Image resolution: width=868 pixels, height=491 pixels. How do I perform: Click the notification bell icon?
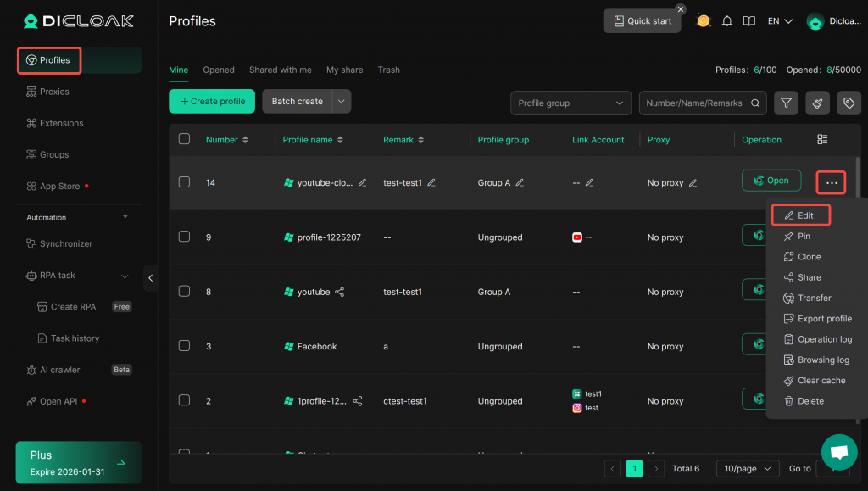(x=726, y=21)
